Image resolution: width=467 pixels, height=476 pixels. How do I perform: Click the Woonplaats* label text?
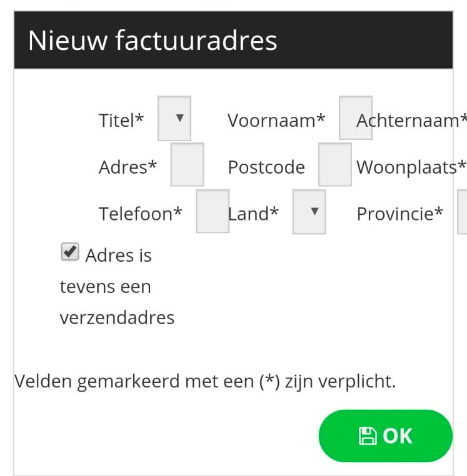(411, 167)
